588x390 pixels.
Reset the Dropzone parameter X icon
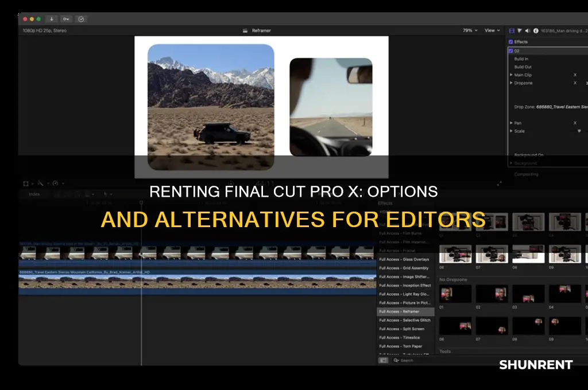(575, 83)
